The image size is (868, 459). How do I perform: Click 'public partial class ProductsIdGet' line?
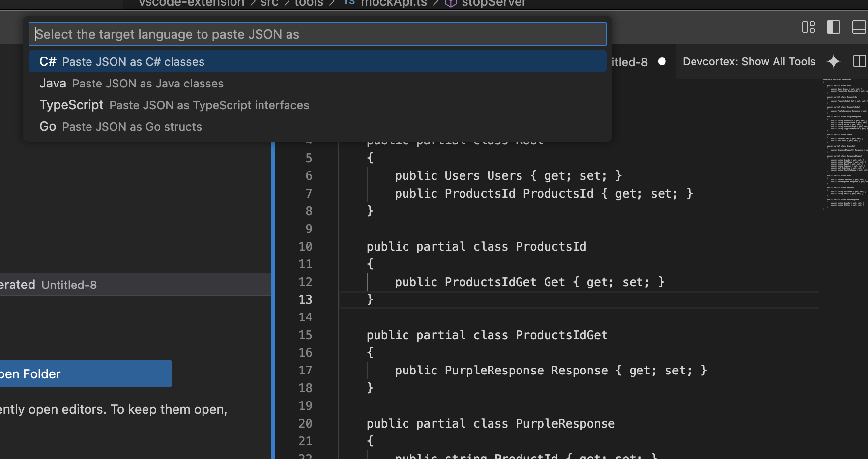[487, 335]
